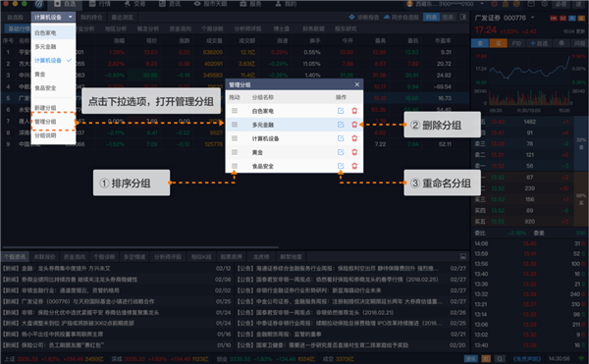Click the lock icon in top bar
This screenshot has width=589, height=364.
pyautogui.click(x=506, y=4)
